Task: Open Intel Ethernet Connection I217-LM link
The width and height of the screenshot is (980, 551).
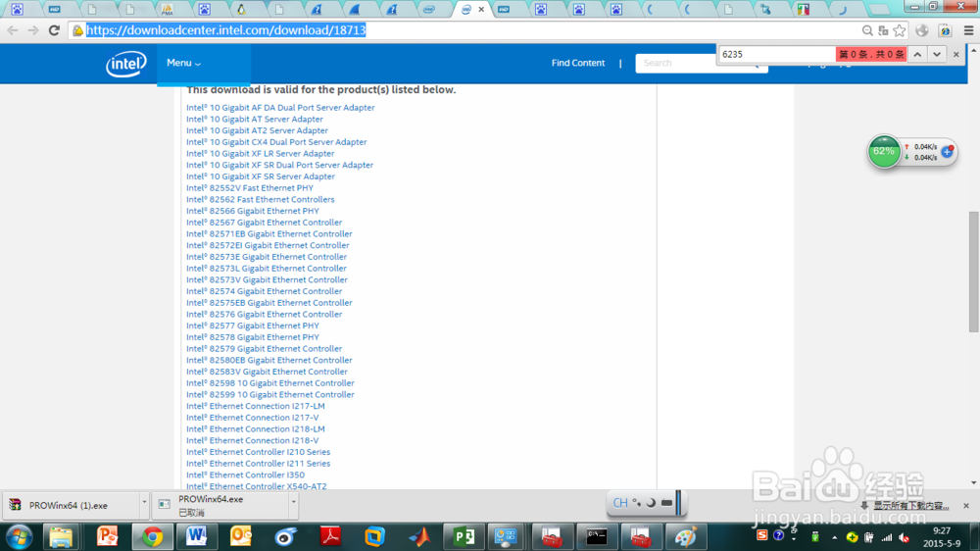Action: [256, 406]
